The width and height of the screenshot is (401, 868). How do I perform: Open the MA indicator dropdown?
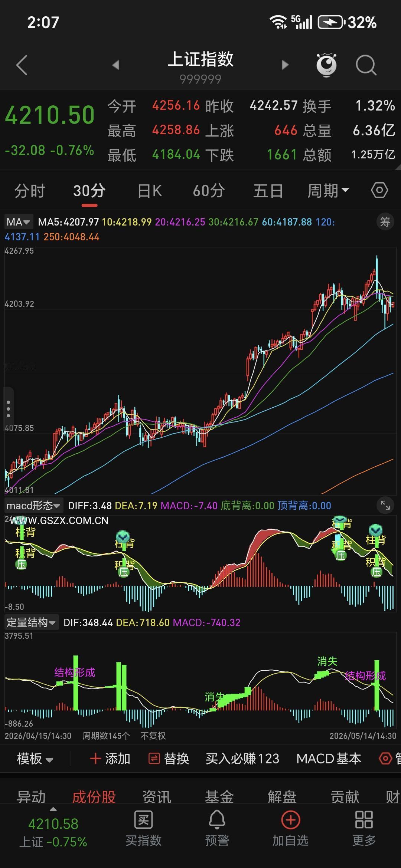[19, 222]
